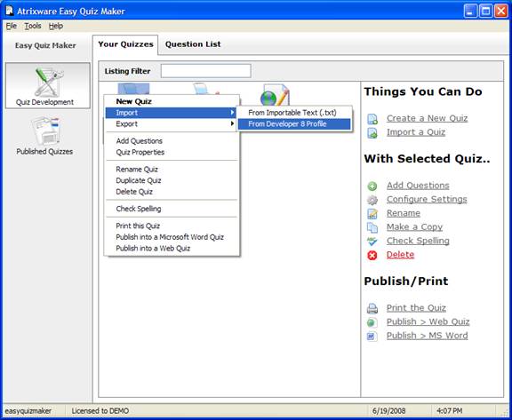Click the Publish > Web Quiz link
Image resolution: width=512 pixels, height=420 pixels.
[x=428, y=321]
